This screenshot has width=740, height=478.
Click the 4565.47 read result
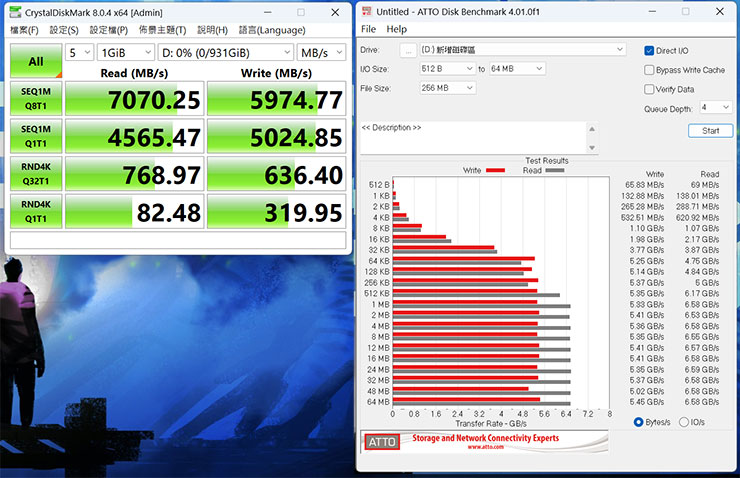tap(135, 136)
